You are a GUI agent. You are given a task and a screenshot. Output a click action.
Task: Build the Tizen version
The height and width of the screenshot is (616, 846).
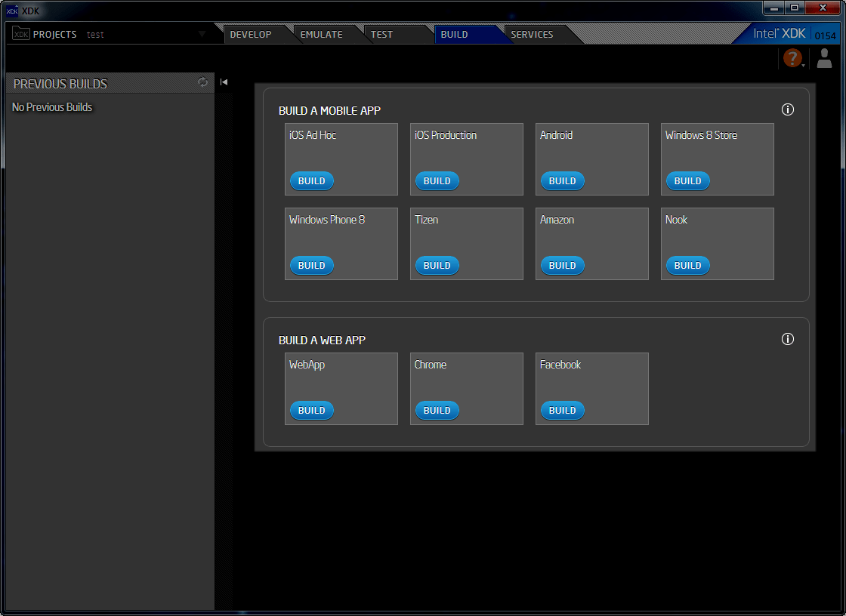pyautogui.click(x=437, y=265)
